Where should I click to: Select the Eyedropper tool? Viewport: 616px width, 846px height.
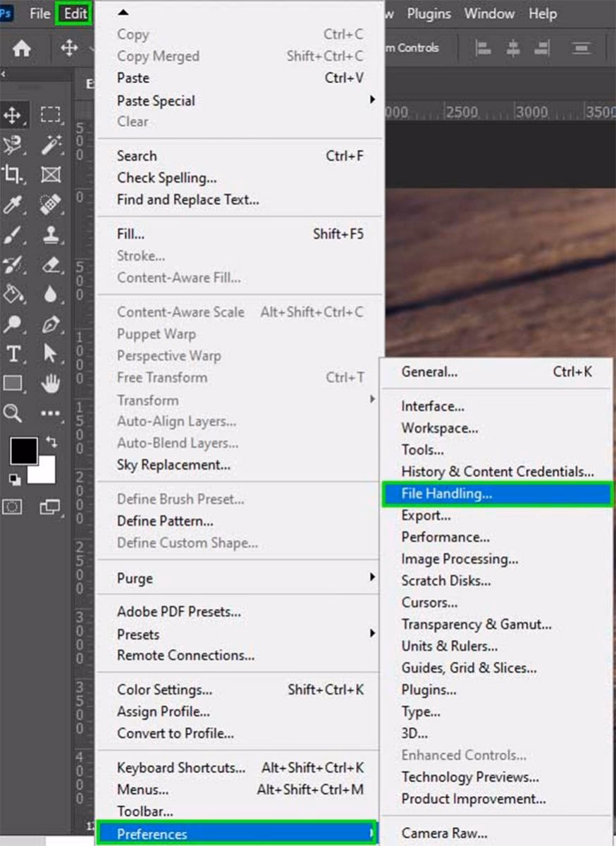coord(13,203)
